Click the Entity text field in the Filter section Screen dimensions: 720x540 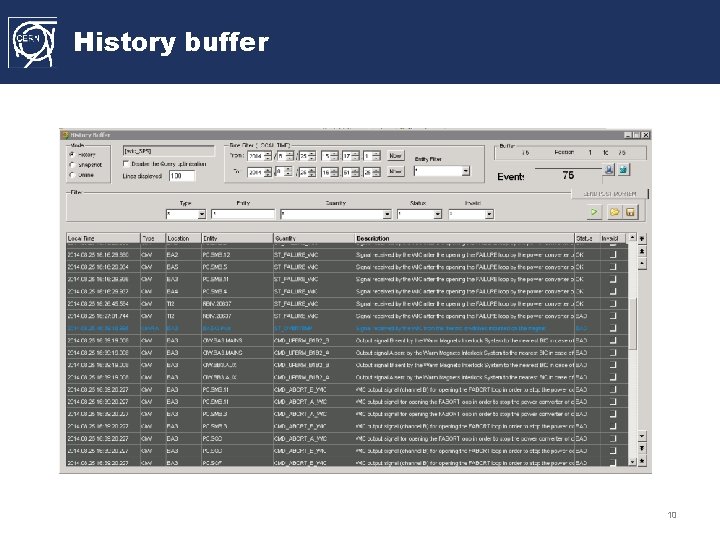[243, 214]
